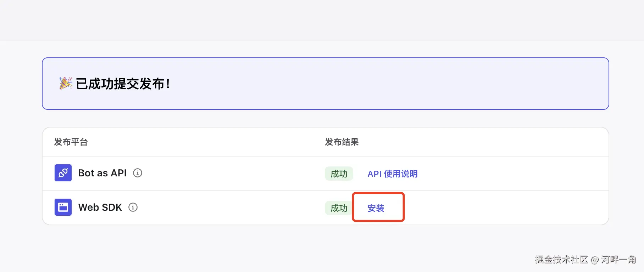This screenshot has width=644, height=272.
Task: Select the 发布平台 column header
Action: [x=71, y=142]
